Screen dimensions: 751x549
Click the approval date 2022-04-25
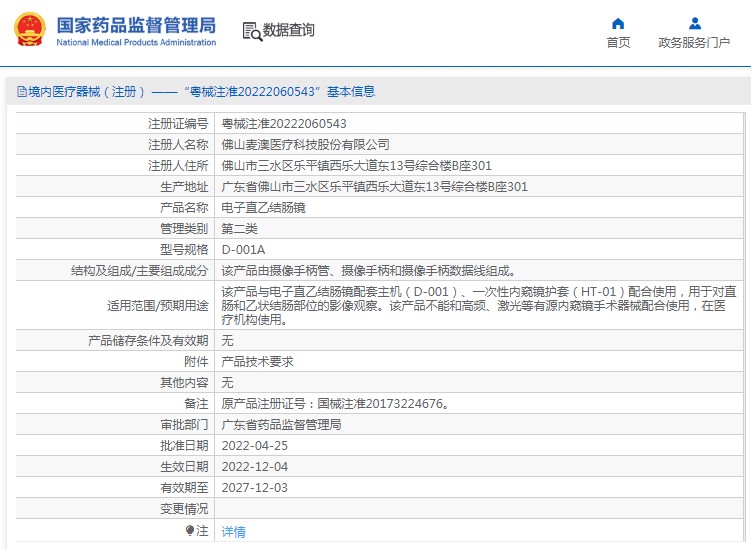point(254,445)
